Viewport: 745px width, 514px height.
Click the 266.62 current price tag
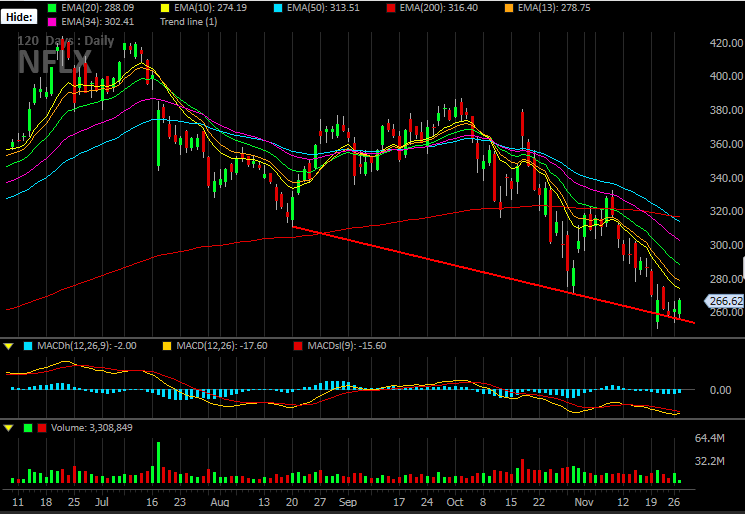coord(724,301)
